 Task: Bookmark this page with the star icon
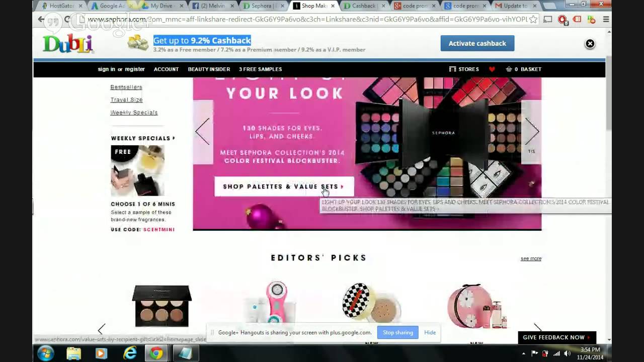point(533,20)
